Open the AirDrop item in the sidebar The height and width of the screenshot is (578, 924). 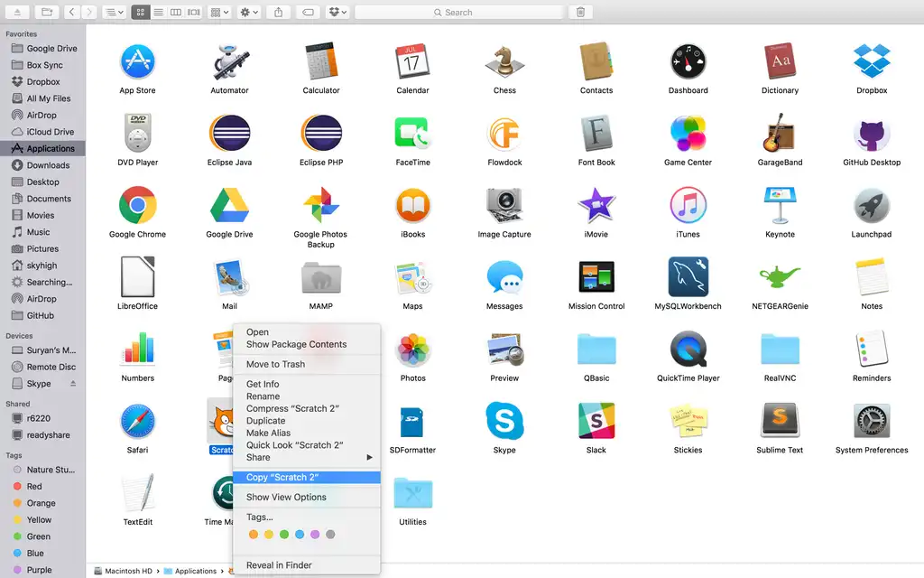coord(45,115)
